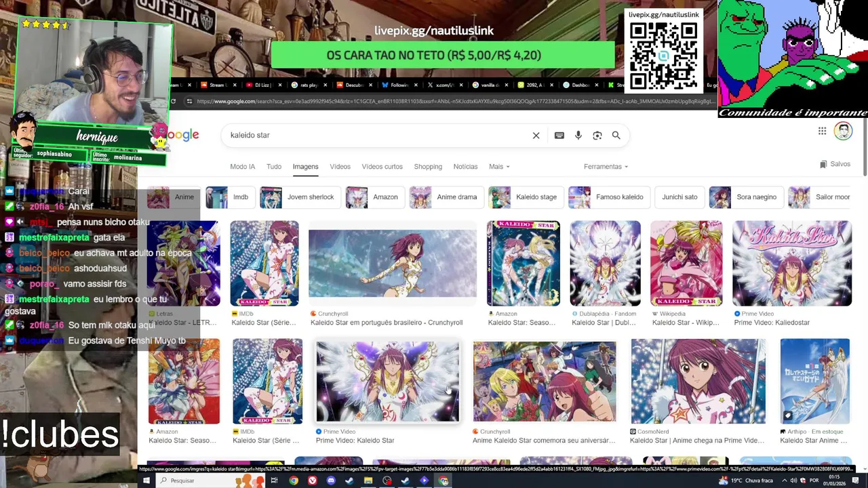The width and height of the screenshot is (868, 488).
Task: Filter images by 'Famoso kaleido' chip
Action: 609,197
